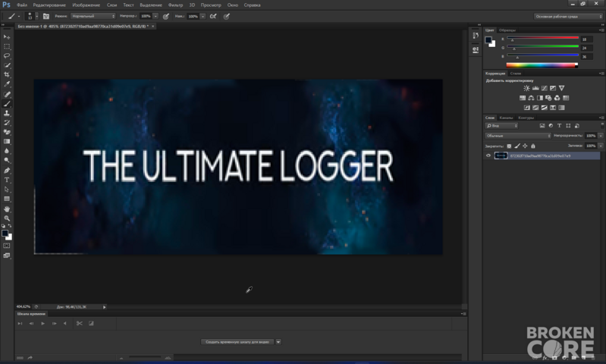Select the Spot Healing Brush tool
Image resolution: width=606 pixels, height=364 pixels.
(7, 94)
